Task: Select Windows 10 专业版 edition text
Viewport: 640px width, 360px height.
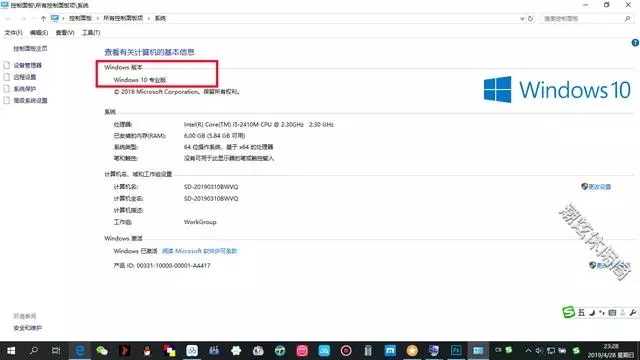Action: pyautogui.click(x=140, y=80)
